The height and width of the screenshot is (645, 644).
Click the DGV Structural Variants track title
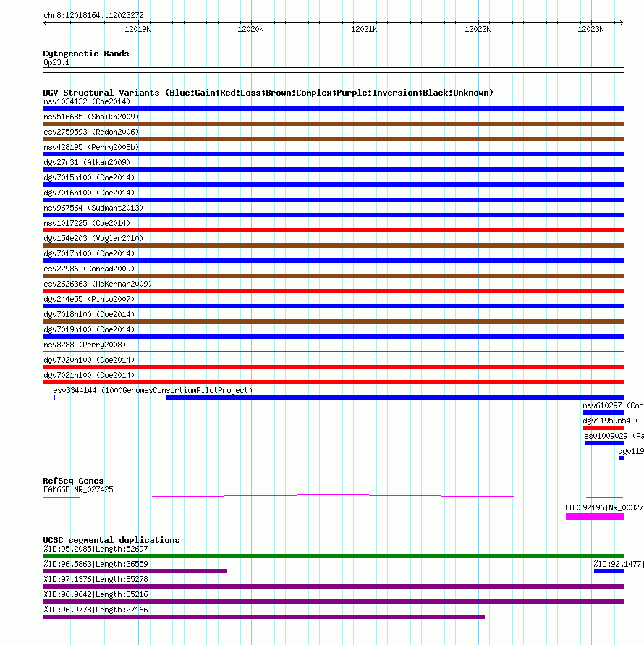(268, 93)
